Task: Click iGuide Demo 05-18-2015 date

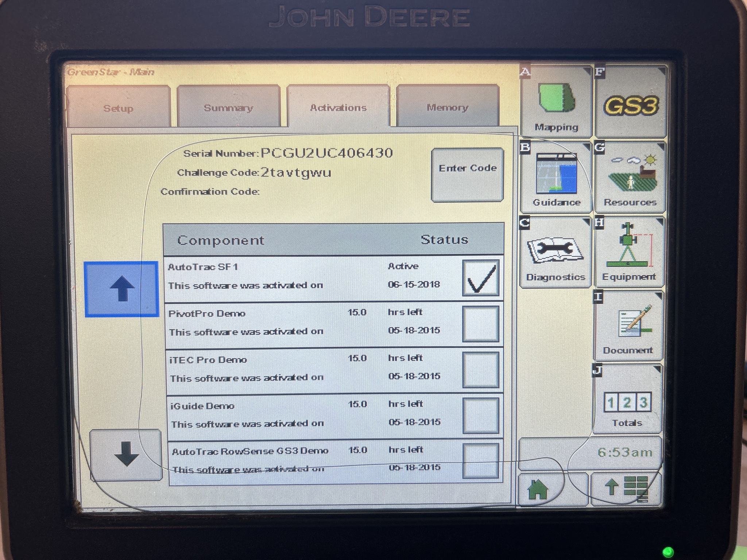Action: 415,422
